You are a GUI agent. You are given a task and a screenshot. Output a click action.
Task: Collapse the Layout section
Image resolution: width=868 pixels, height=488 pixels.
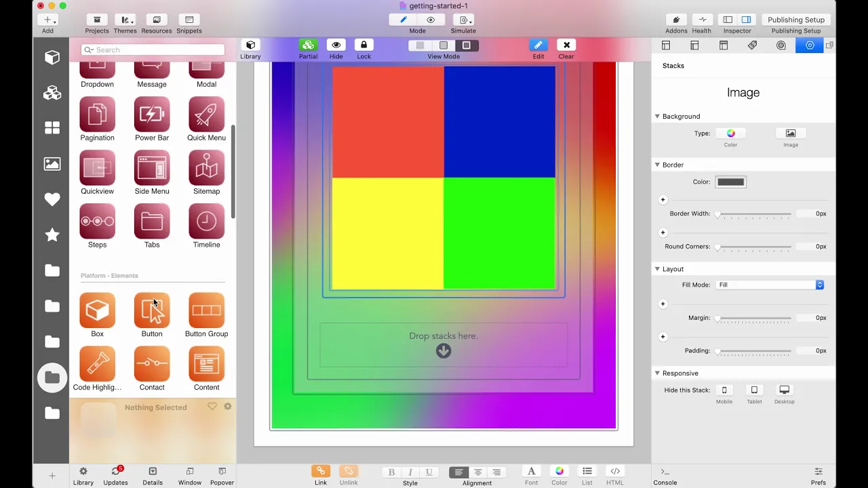tap(657, 269)
